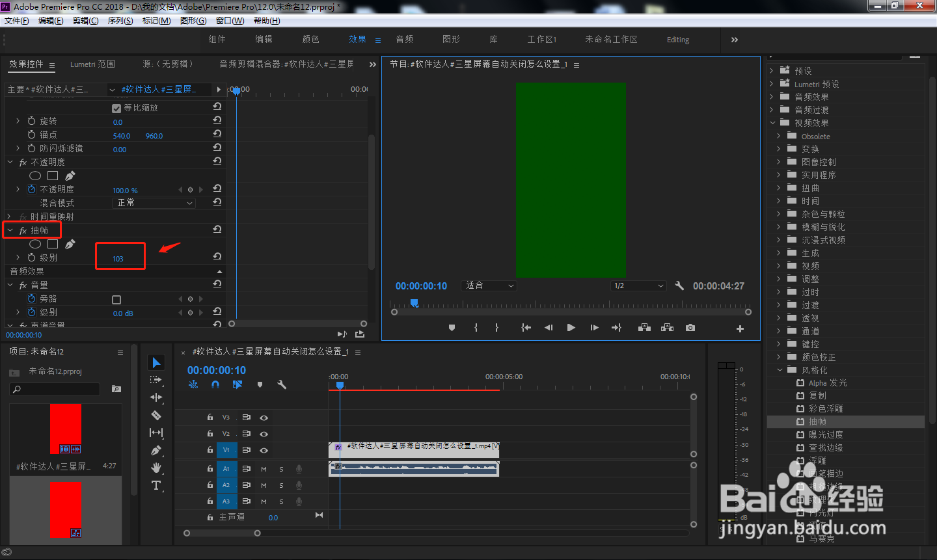Click the Extract button
Screen dimensions: 937x560
click(x=667, y=328)
